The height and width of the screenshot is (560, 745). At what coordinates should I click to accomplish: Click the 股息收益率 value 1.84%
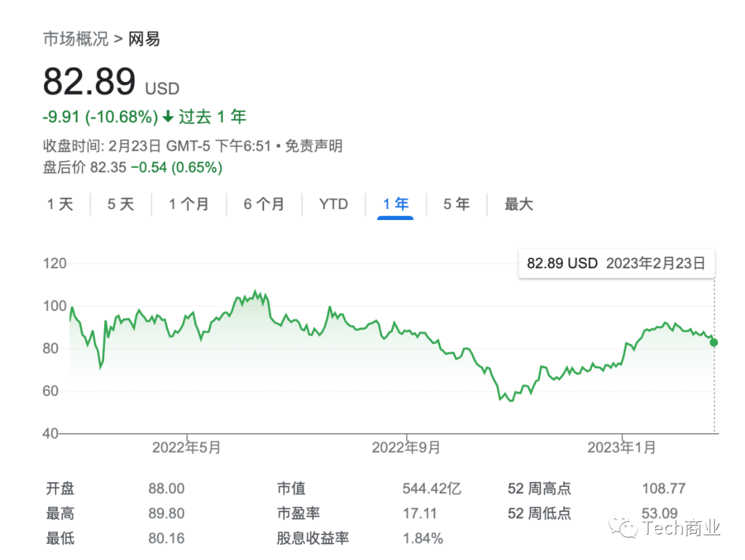[423, 538]
